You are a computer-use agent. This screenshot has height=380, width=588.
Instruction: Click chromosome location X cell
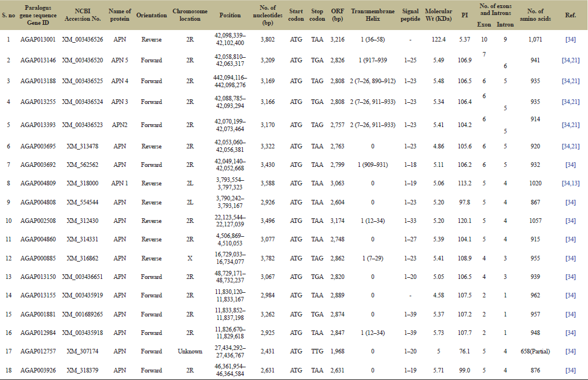190,258
